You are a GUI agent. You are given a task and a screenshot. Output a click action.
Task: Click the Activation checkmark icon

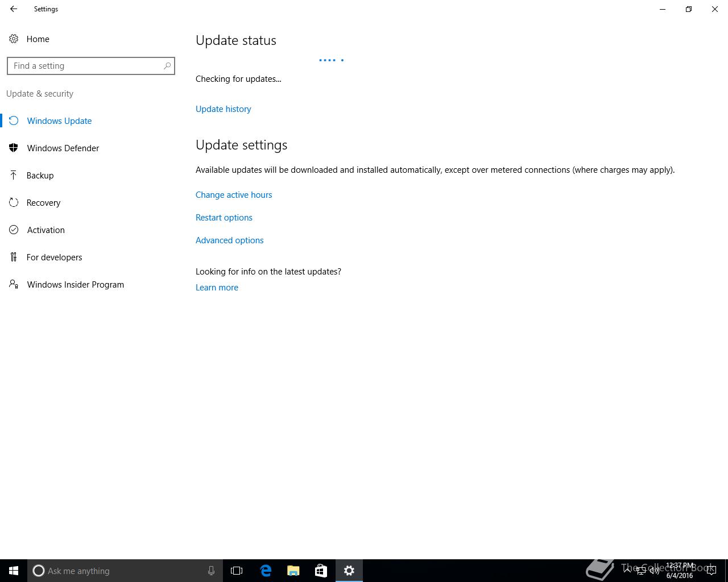(x=14, y=230)
